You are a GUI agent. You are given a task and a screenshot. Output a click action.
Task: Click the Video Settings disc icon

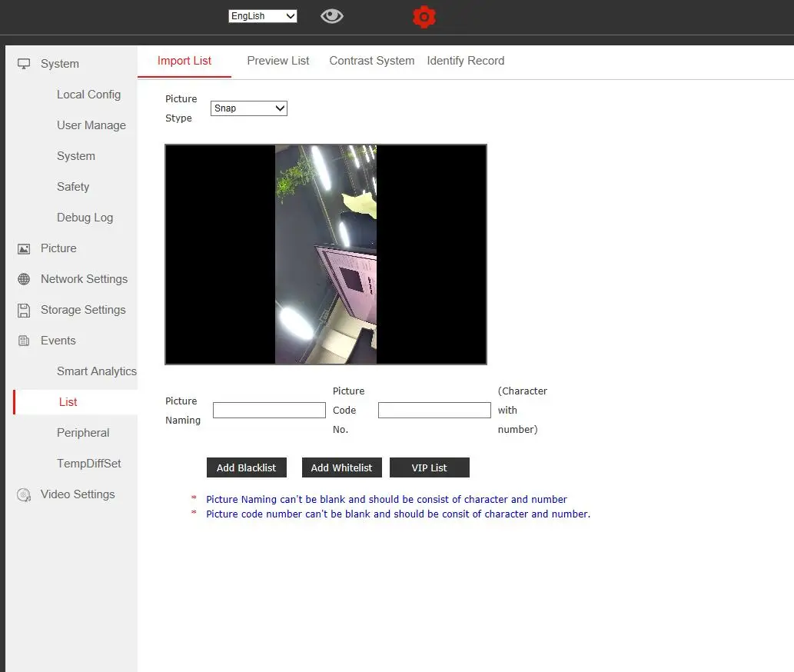click(24, 494)
